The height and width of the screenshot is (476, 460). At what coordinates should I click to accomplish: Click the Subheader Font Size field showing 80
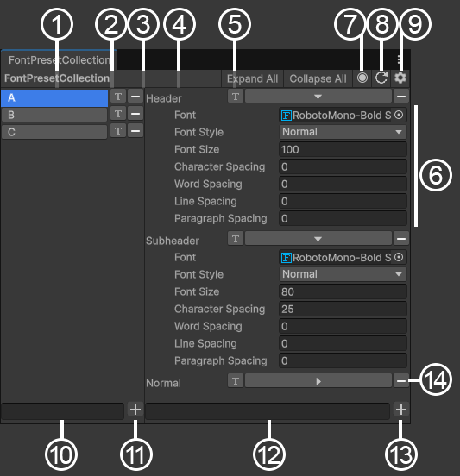[x=343, y=291]
